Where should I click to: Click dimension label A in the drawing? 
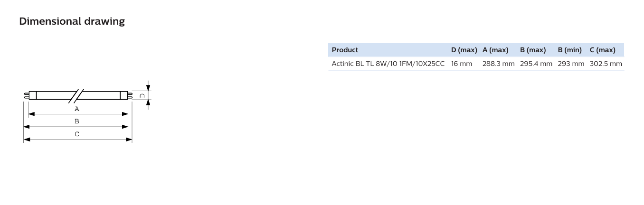[x=77, y=109]
